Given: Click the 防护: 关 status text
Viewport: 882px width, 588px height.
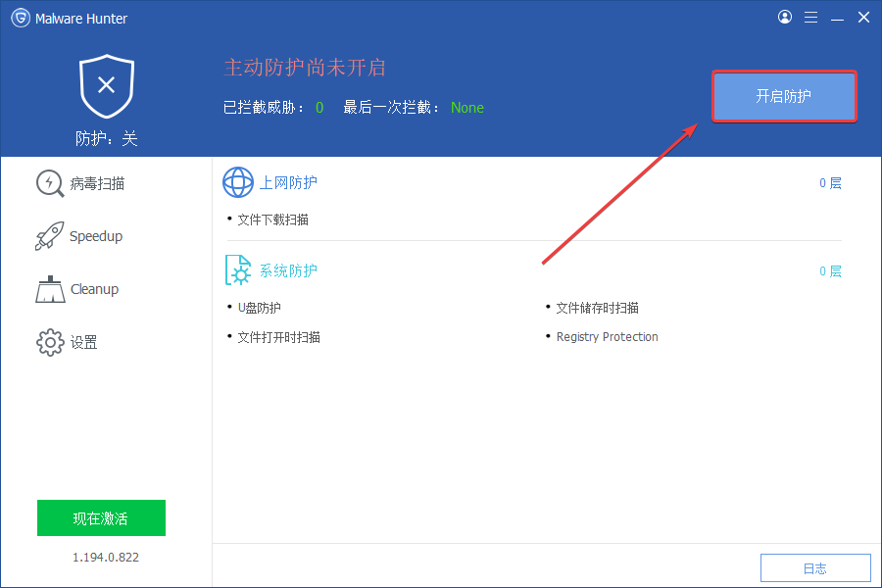Looking at the screenshot, I should pos(106,138).
